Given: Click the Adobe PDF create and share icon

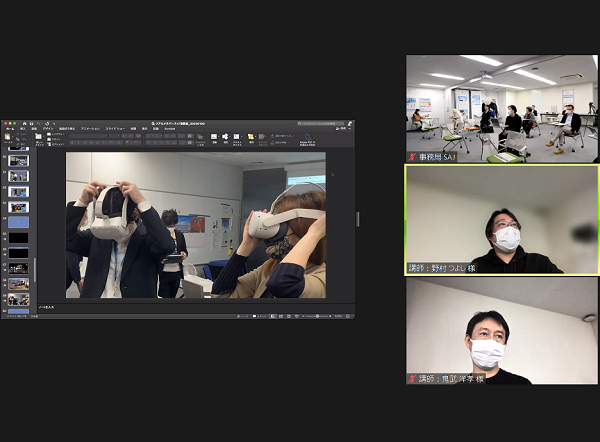Looking at the screenshot, I should click(x=308, y=138).
